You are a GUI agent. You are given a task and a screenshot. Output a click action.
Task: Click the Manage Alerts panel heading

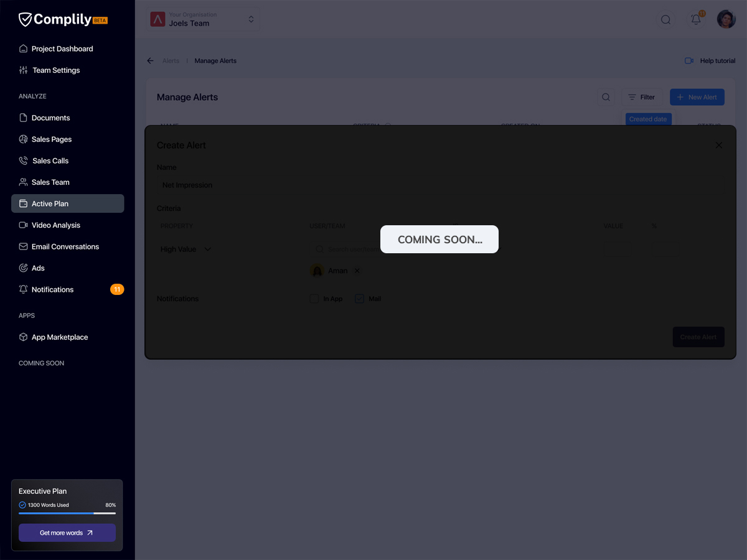point(187,97)
